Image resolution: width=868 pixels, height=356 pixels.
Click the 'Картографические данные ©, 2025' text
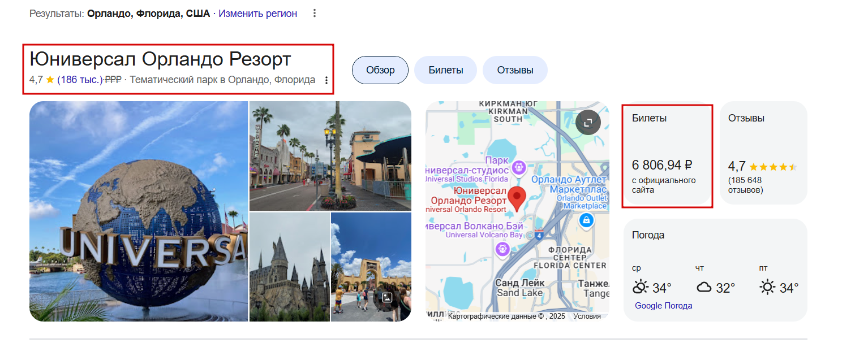tap(506, 316)
